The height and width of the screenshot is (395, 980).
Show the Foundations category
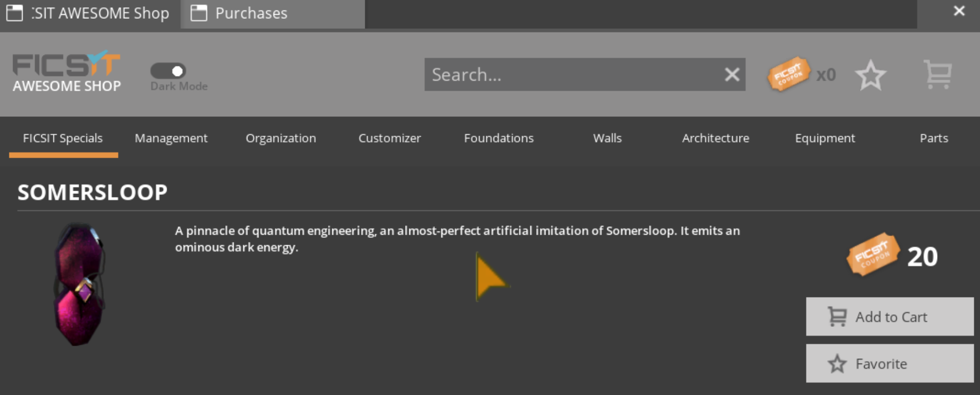tap(498, 138)
